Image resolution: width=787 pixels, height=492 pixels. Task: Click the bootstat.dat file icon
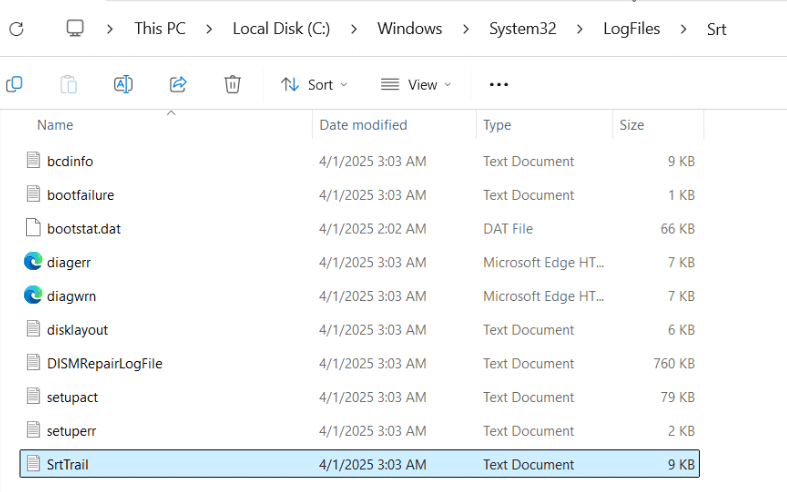(x=34, y=228)
